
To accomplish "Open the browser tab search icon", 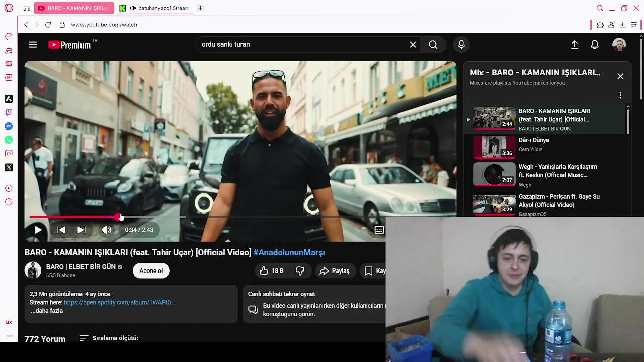I will (x=600, y=8).
